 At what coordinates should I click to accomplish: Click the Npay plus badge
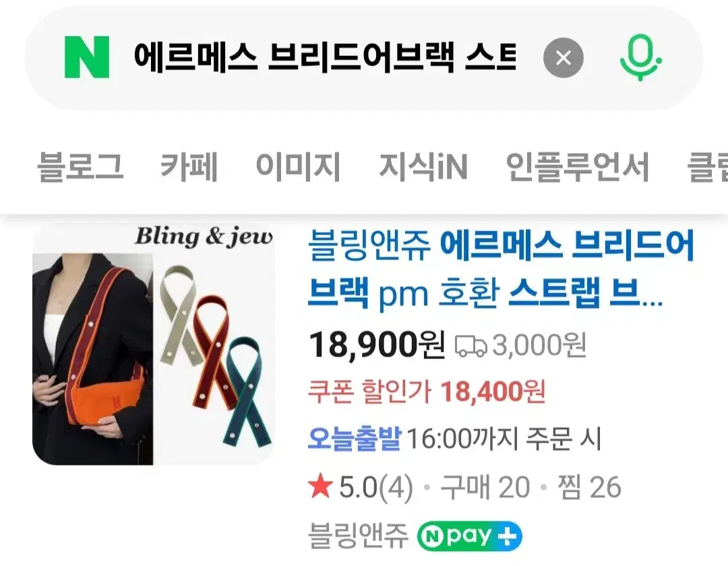[469, 536]
